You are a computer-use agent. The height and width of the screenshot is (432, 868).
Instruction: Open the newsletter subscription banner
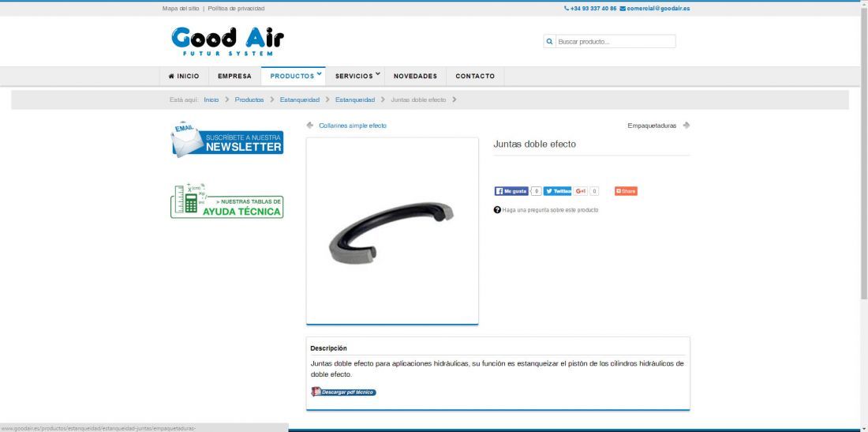(x=227, y=139)
